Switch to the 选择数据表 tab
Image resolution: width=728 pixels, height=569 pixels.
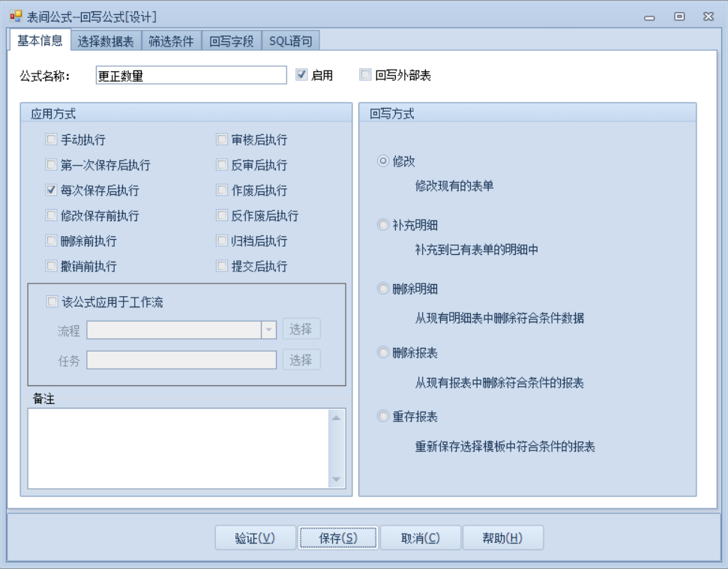pos(106,42)
